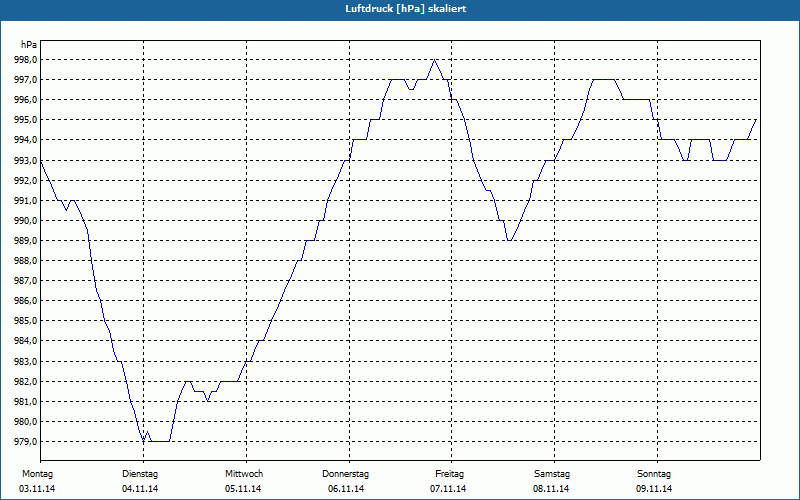Click the 988,0 y-axis label

click(26, 261)
